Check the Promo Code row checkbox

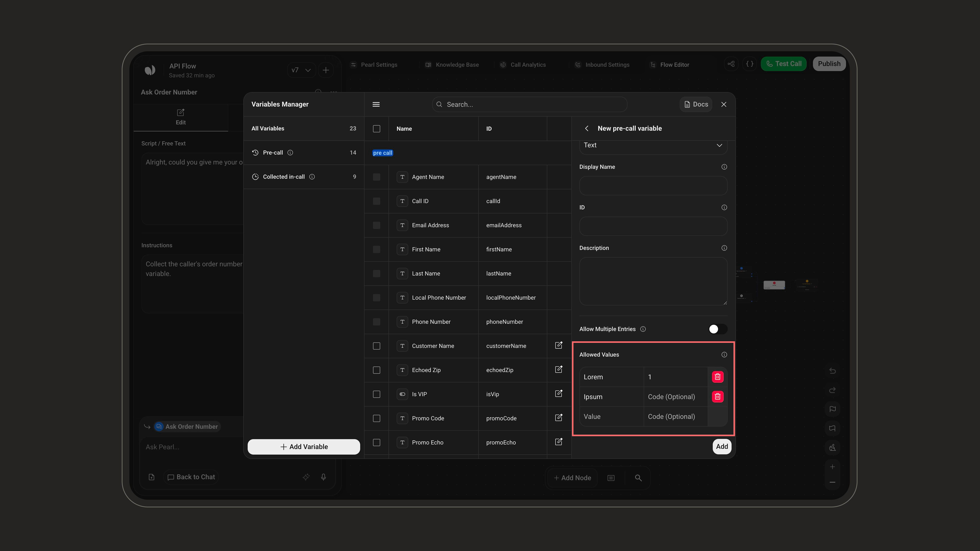pyautogui.click(x=376, y=418)
